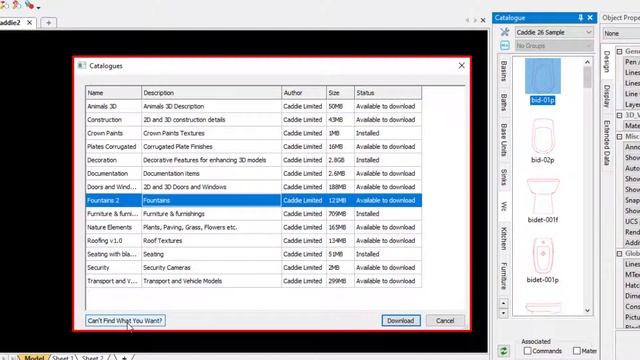Click the catalogue tools icon beside Caddie 26 Sample
Image resolution: width=640 pixels, height=360 pixels.
point(505,32)
